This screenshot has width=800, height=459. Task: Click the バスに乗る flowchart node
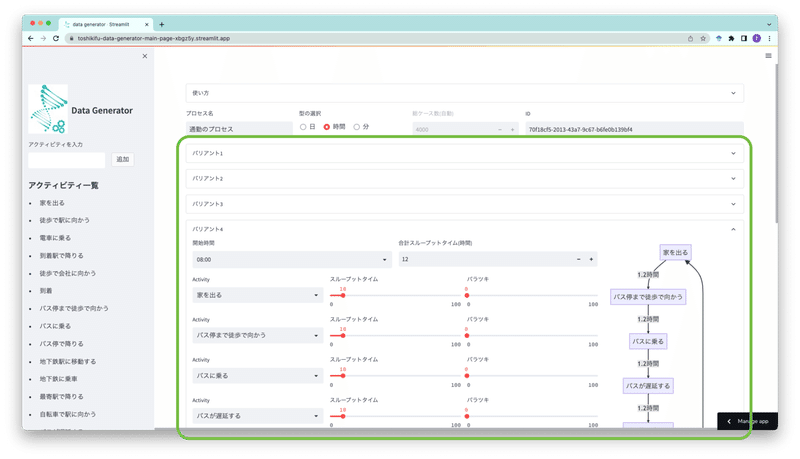[x=648, y=341]
